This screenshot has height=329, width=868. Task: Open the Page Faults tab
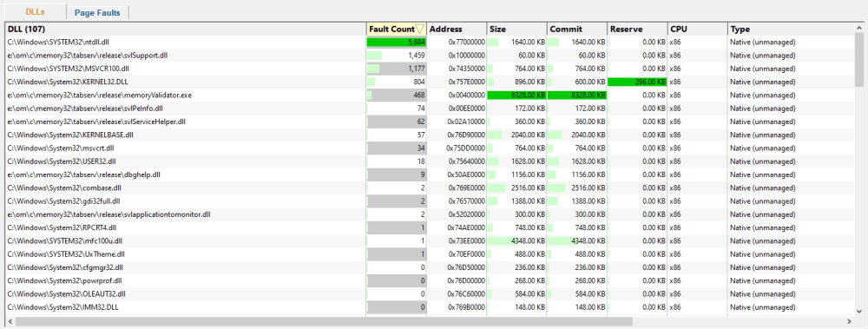[97, 13]
